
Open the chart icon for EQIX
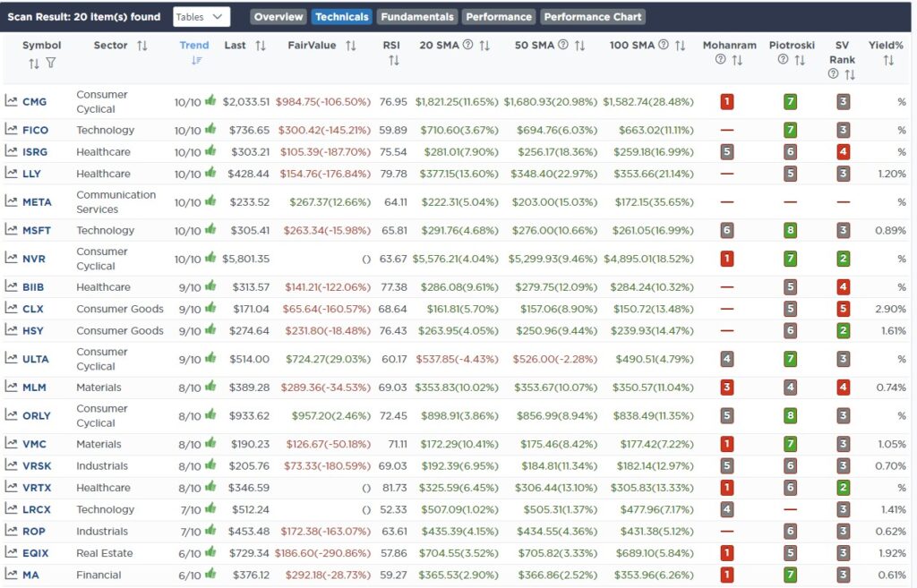11,552
